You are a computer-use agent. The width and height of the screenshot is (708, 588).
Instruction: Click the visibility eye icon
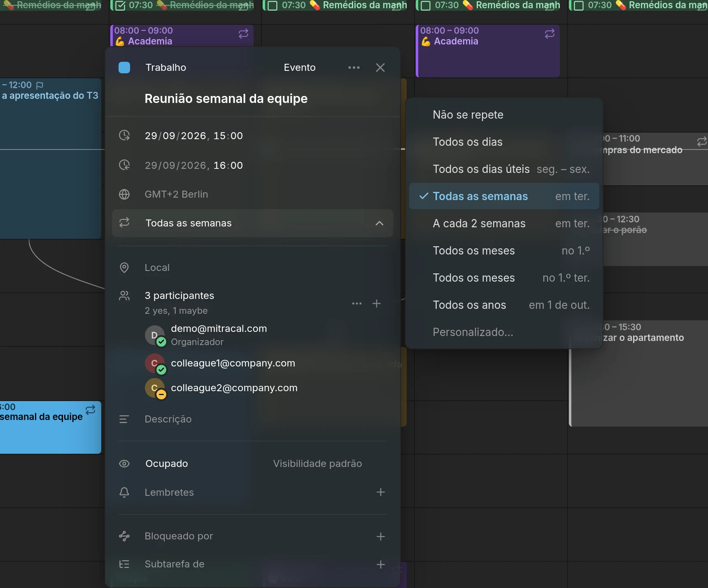click(x=124, y=464)
